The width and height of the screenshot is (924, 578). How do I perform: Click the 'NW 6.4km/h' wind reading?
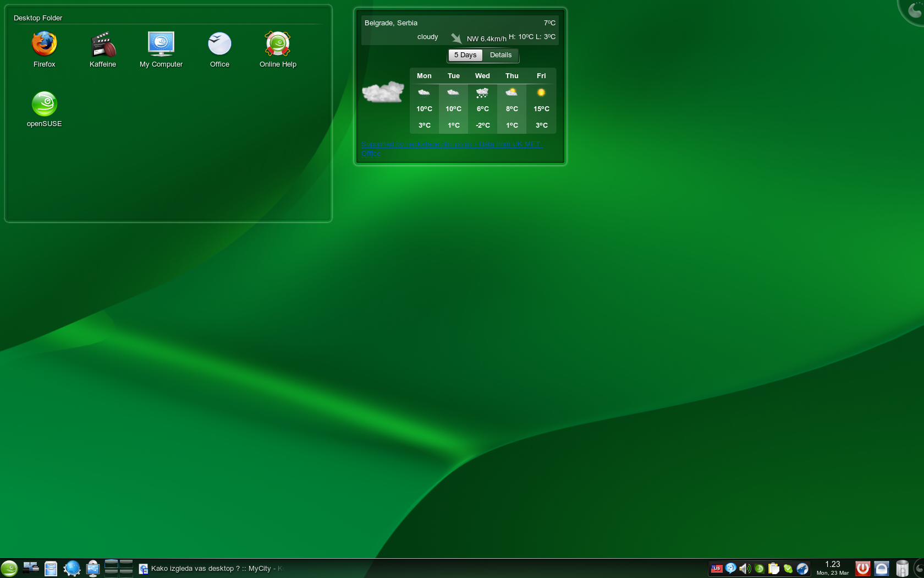click(487, 39)
